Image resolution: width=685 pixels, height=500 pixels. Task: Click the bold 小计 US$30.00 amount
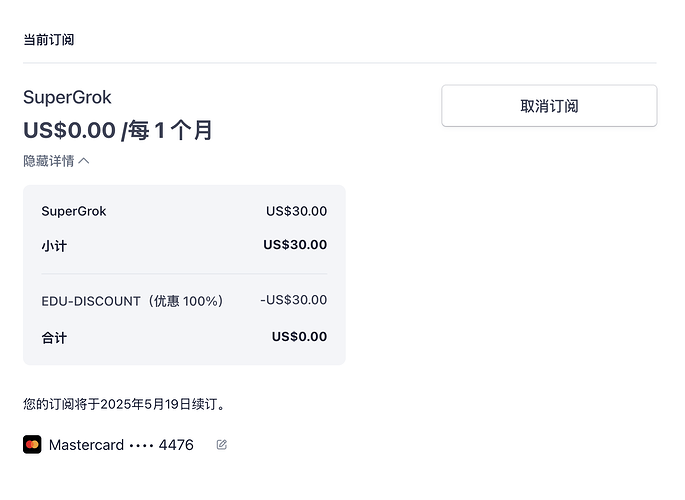coord(295,245)
